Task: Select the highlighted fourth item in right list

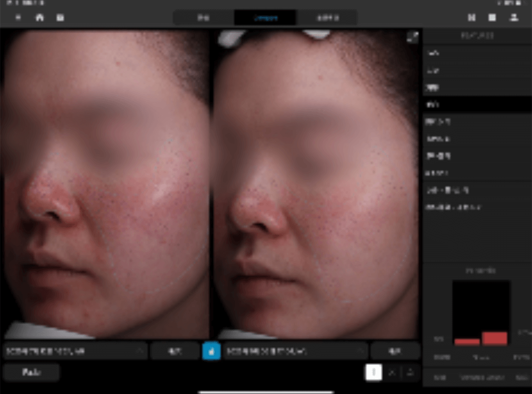Action: 476,104
